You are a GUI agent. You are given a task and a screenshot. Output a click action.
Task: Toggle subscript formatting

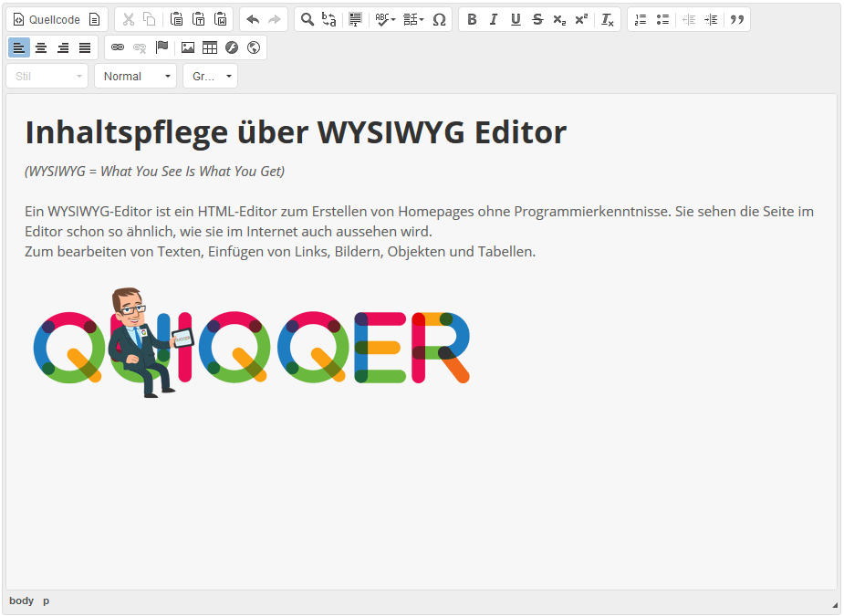pyautogui.click(x=560, y=20)
